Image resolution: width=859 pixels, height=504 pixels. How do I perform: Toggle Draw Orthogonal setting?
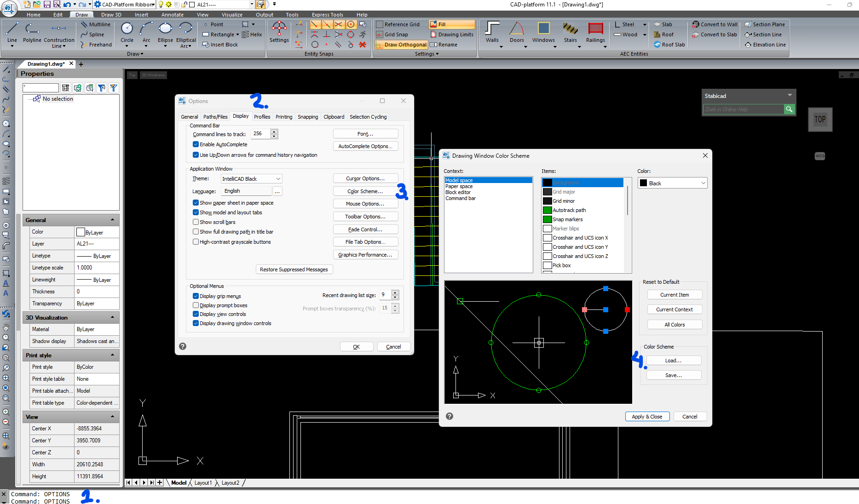click(x=401, y=45)
